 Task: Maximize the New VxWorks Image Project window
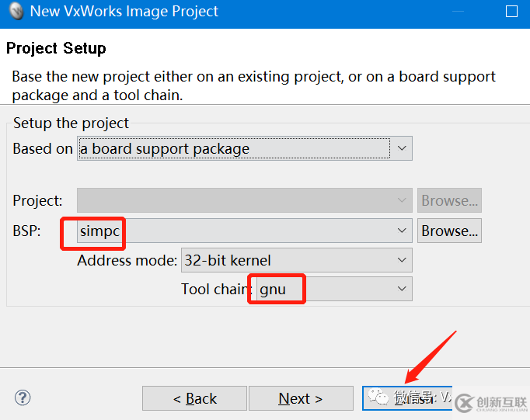tap(511, 11)
